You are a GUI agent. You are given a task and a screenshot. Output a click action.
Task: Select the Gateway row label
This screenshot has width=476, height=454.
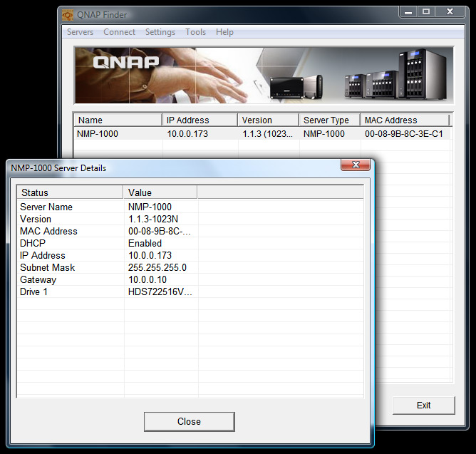click(38, 279)
